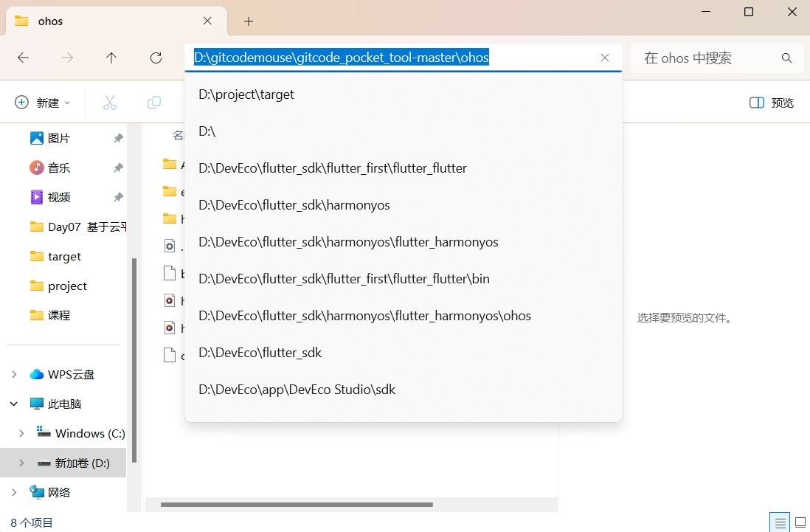Viewport: 810px width, 532px height.
Task: Unpin 音乐 using its pin icon
Action: click(118, 168)
